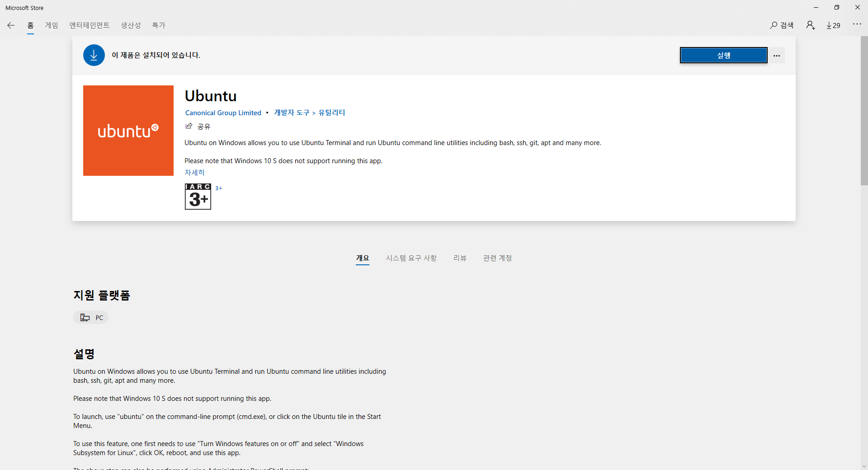
Task: Click the orange Ubuntu app logo
Action: [x=128, y=131]
